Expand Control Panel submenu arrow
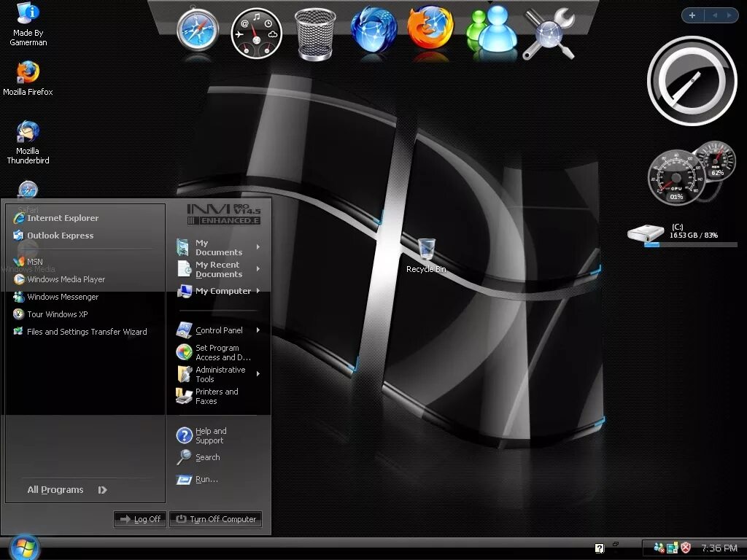747x560 pixels. point(258,330)
